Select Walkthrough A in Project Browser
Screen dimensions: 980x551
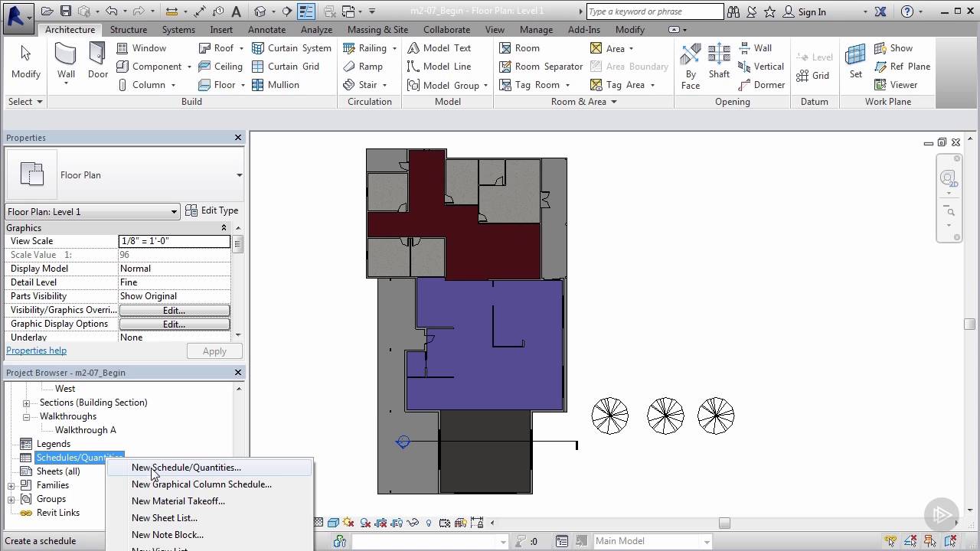pos(85,430)
